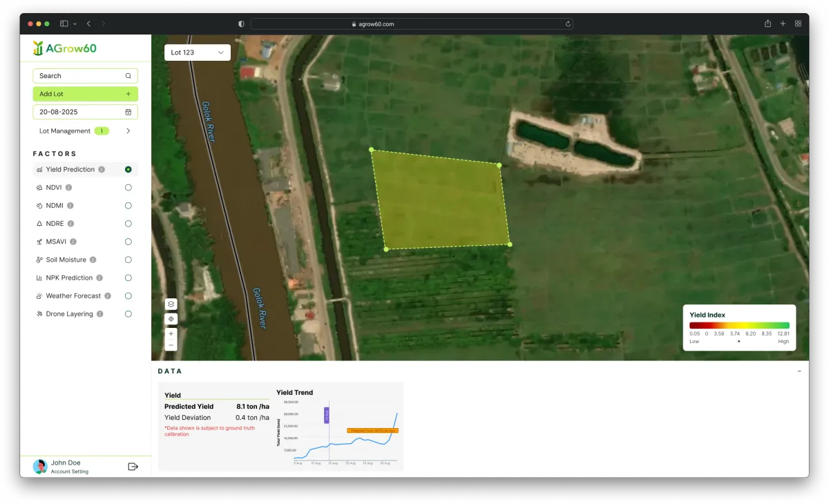Click the Soil Moisture factor label
The image size is (829, 504).
click(x=66, y=260)
